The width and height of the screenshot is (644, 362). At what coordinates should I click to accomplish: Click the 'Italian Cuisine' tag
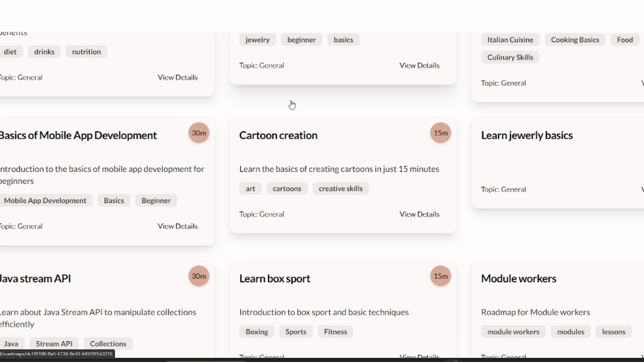pyautogui.click(x=510, y=40)
